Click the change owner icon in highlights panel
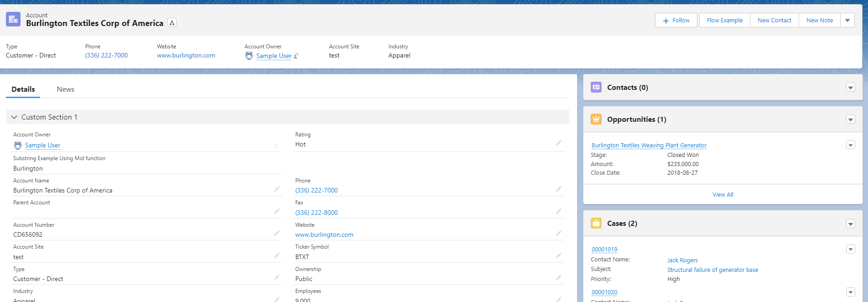 [x=296, y=56]
